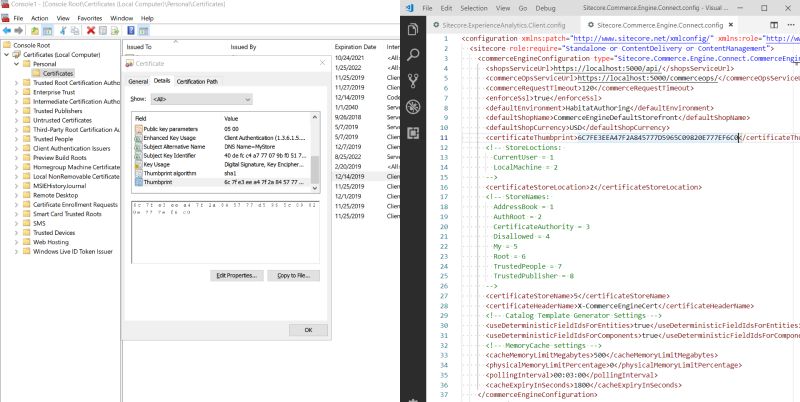The image size is (800, 402).
Task: Select the Thumbprint algorithm field row
Action: 222,173
